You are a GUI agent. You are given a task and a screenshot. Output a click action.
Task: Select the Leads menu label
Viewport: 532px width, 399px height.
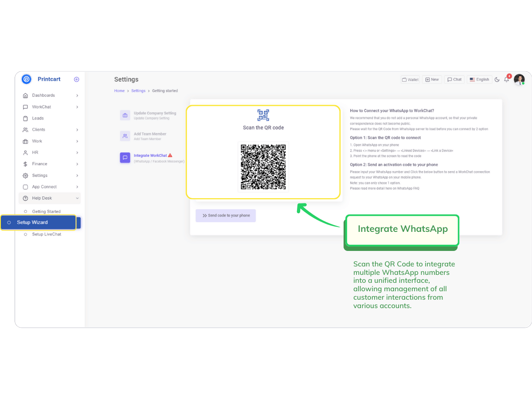point(38,118)
